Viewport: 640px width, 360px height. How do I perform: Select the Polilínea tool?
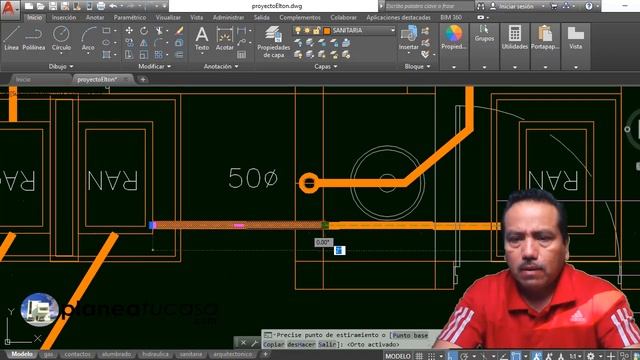point(33,38)
